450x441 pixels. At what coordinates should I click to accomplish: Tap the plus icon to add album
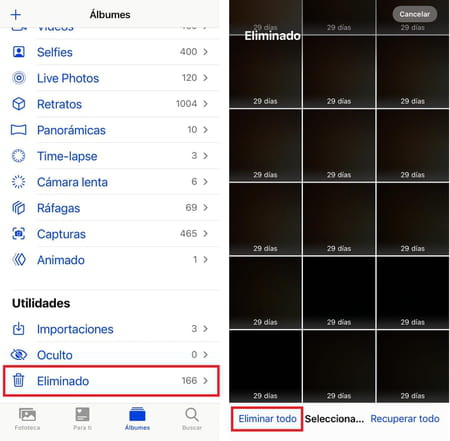point(16,15)
